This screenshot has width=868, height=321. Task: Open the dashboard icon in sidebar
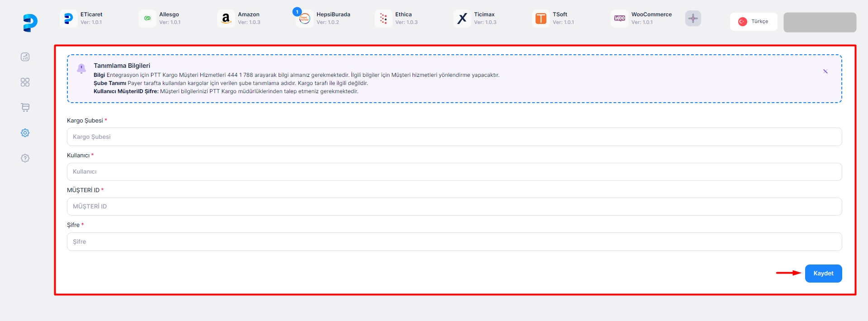click(x=25, y=57)
